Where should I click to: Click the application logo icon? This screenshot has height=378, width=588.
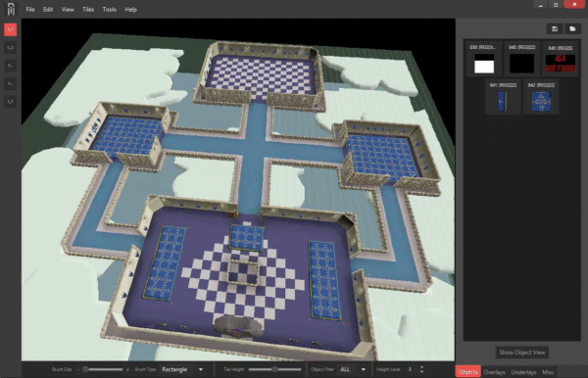coord(11,10)
